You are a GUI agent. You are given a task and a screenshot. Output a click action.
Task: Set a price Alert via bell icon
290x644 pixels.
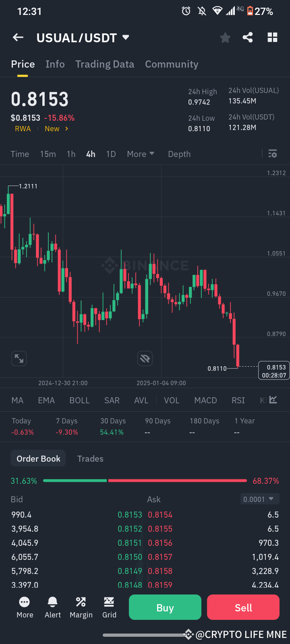pyautogui.click(x=52, y=607)
